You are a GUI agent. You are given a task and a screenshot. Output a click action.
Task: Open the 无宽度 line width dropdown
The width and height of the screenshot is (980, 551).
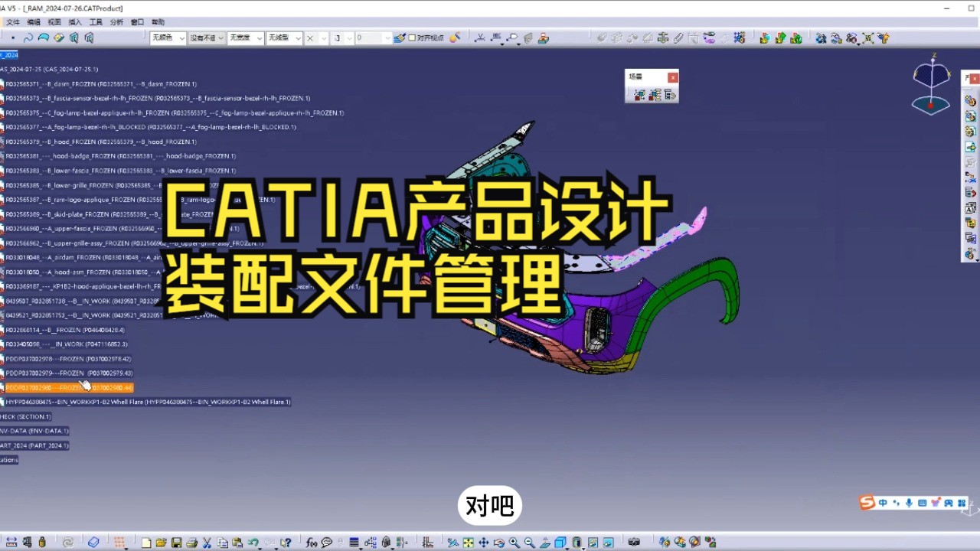point(246,37)
